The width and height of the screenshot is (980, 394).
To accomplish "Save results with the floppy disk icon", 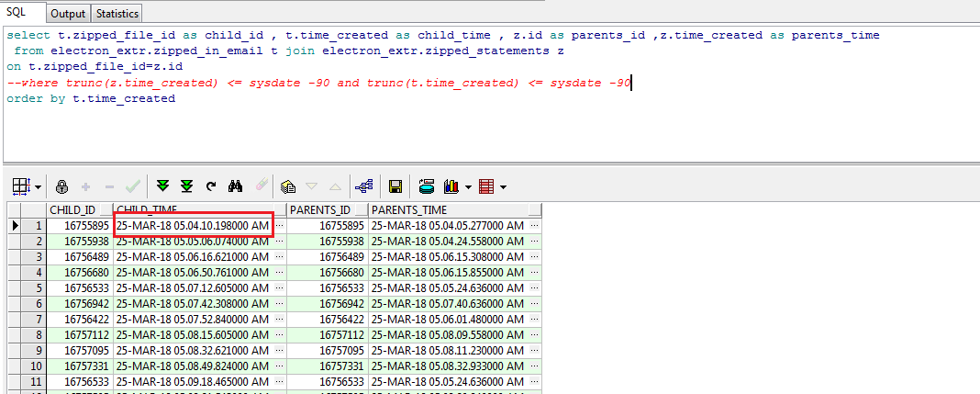I will (395, 186).
